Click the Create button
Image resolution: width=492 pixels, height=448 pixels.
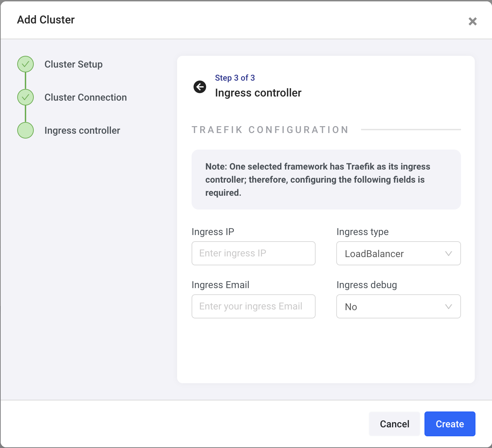(450, 424)
